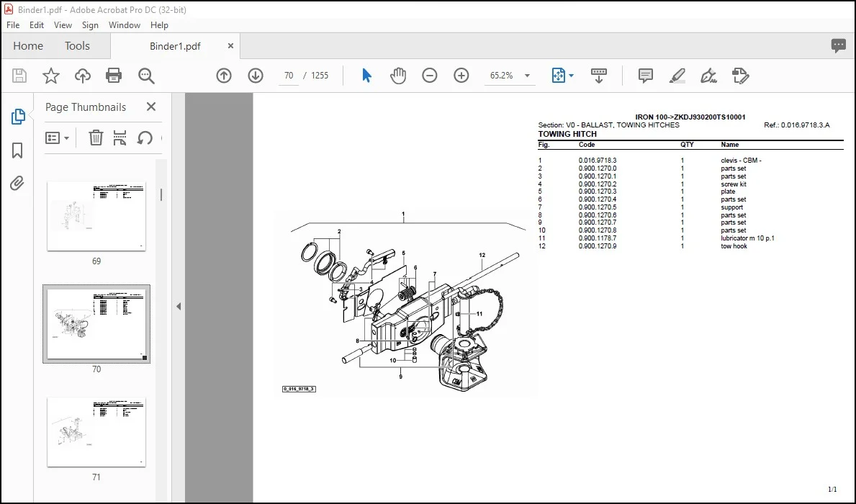The image size is (856, 504).
Task: Click the Save file icon
Action: pos(19,76)
